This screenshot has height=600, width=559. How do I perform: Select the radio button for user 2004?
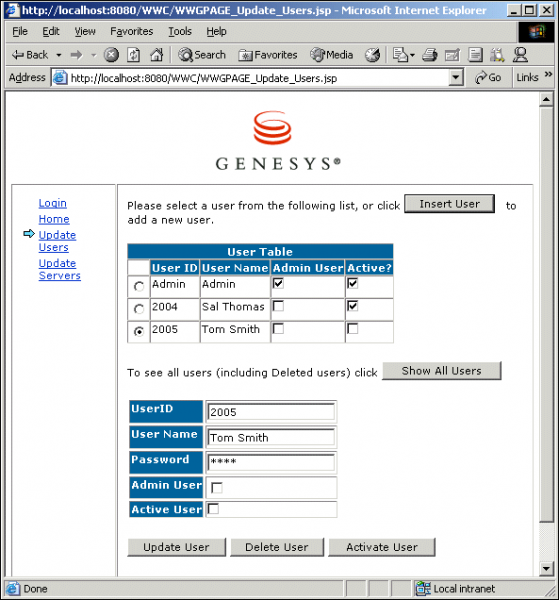pos(139,309)
